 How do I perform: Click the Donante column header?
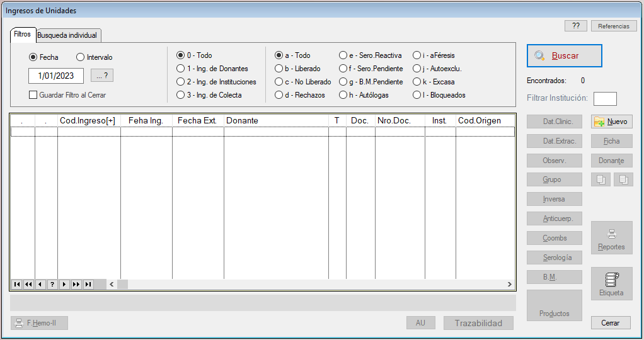(x=275, y=120)
